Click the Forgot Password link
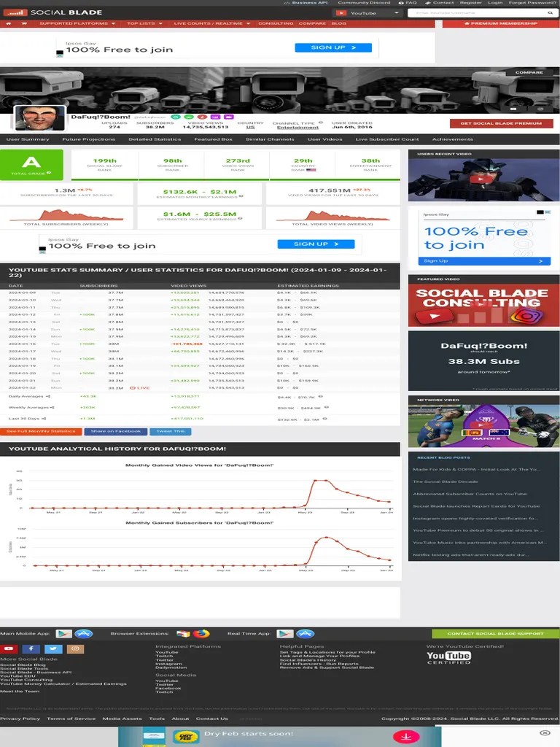 [x=533, y=3]
